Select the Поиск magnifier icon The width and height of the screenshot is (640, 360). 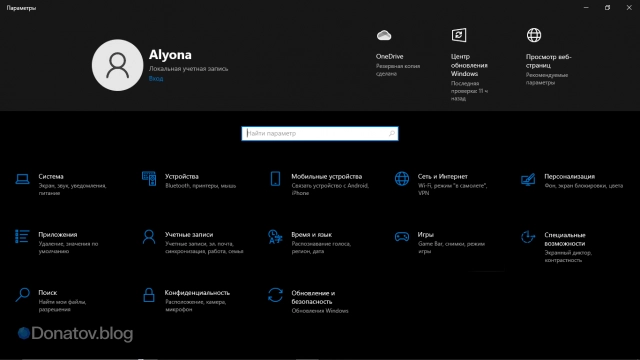click(22, 295)
